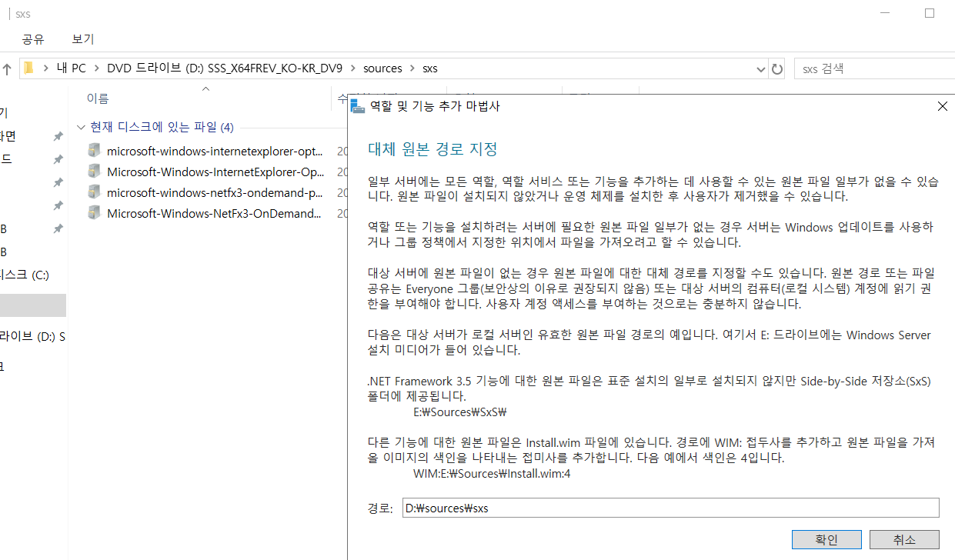Click Microsoft-Windows-NetFx3-OnDemand capitalized file name
955x560 pixels.
click(215, 213)
